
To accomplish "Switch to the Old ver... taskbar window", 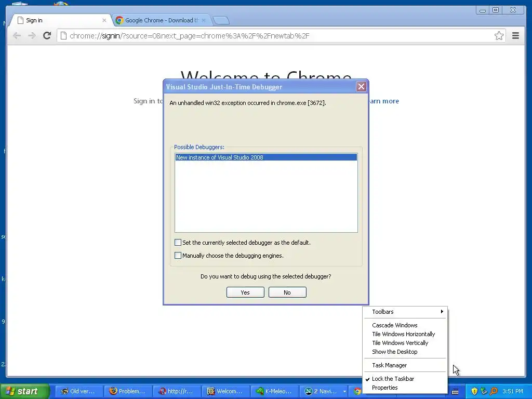I will pos(79,391).
